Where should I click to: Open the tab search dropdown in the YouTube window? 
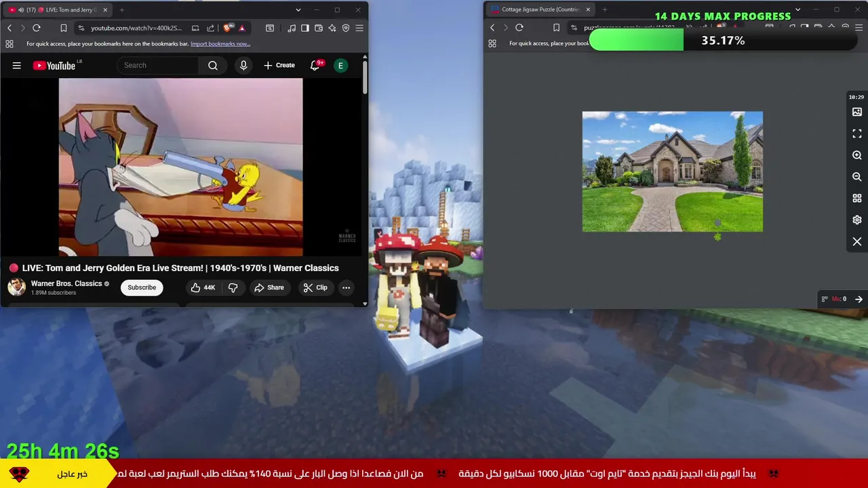click(298, 10)
